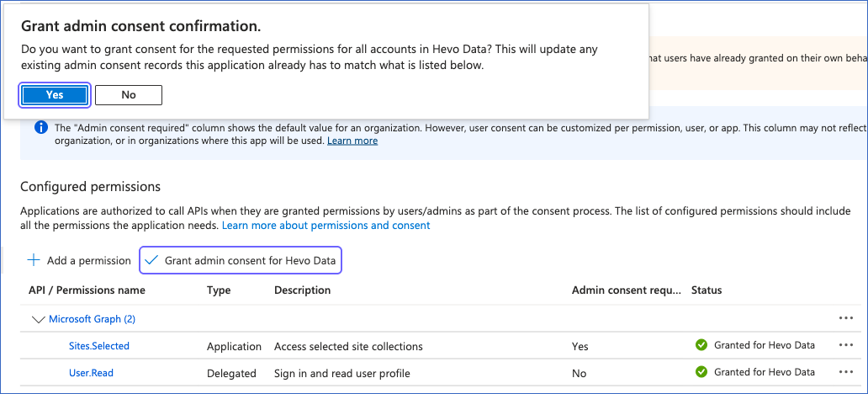Open more options for Sites.Selected row
The image size is (868, 394).
point(846,345)
